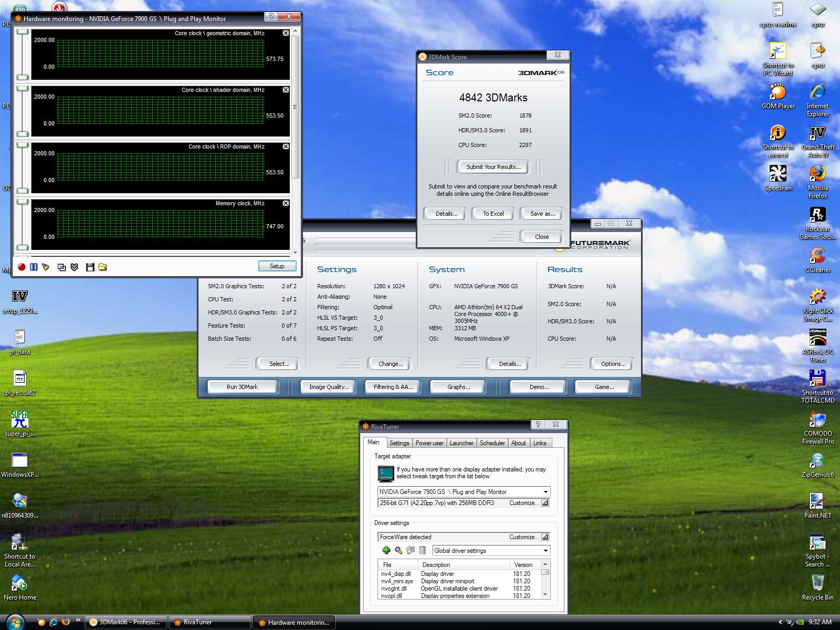Viewport: 840px width, 630px height.
Task: Click the wrench edit icon in RivaTuner Driver settings
Action: coord(411,550)
